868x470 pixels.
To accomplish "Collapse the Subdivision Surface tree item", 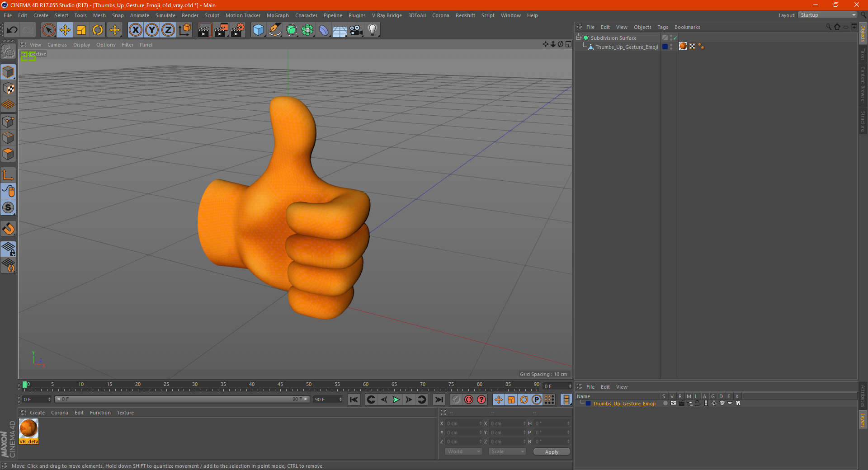I will (x=578, y=38).
